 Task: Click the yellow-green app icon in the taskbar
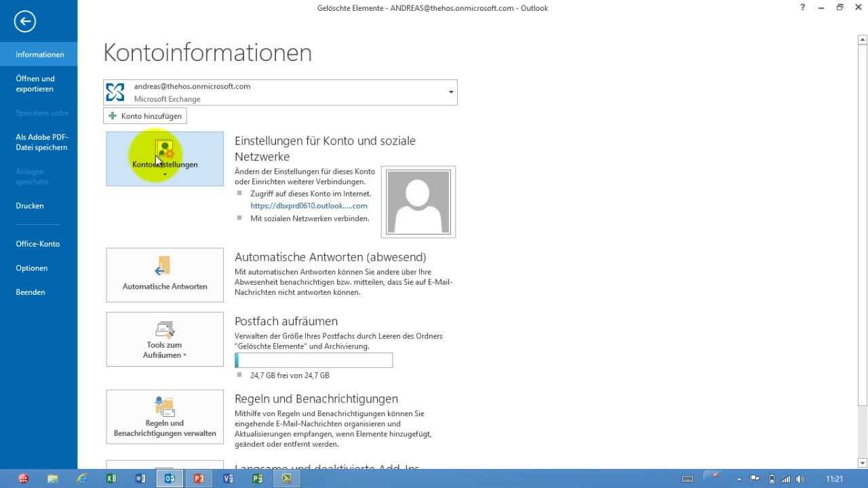287,479
